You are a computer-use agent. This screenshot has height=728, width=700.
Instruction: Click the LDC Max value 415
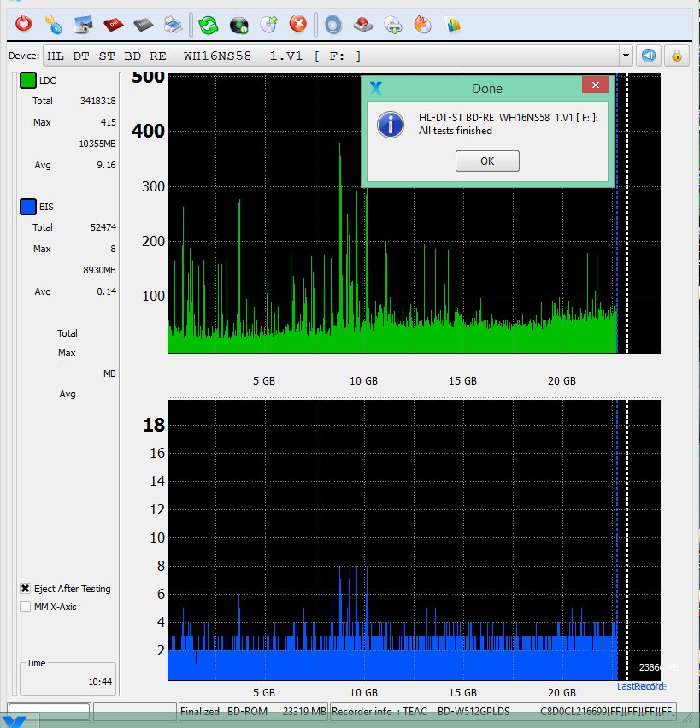[108, 122]
